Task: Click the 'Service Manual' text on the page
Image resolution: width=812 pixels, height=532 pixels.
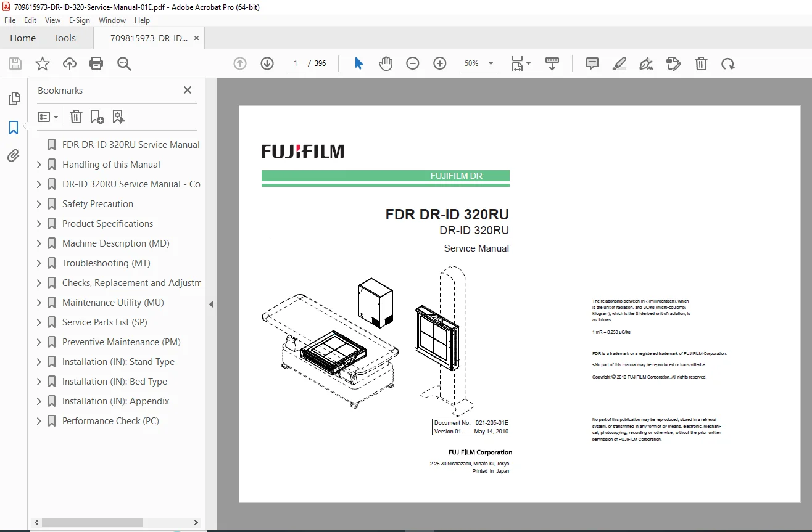Action: (x=476, y=248)
